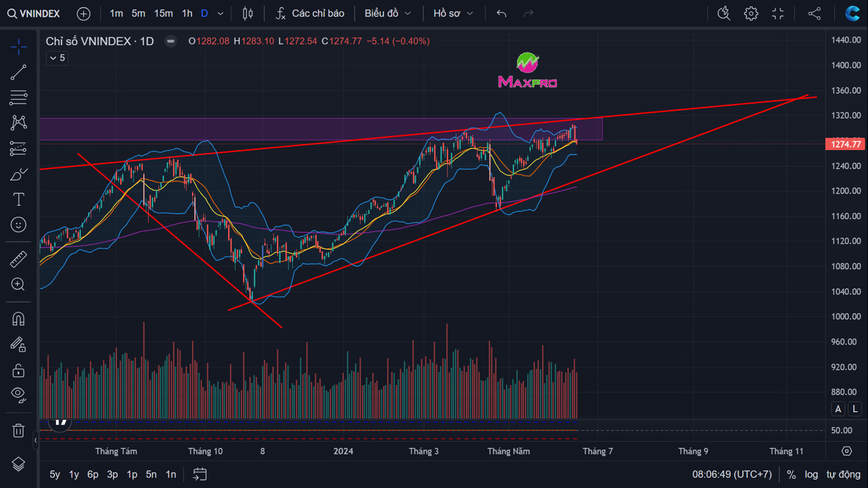Click the blue app logo in top-right corner

click(x=852, y=13)
